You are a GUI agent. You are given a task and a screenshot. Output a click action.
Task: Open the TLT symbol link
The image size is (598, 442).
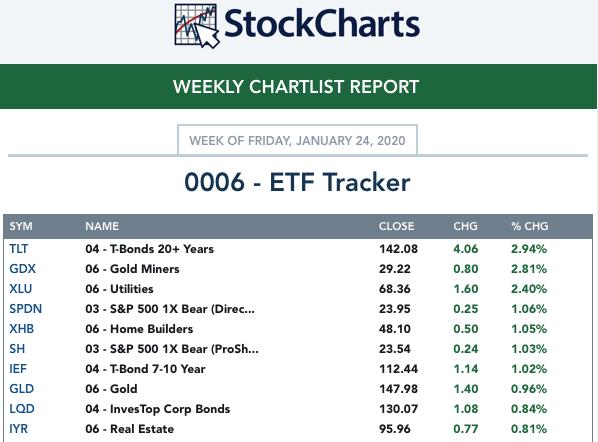click(19, 249)
